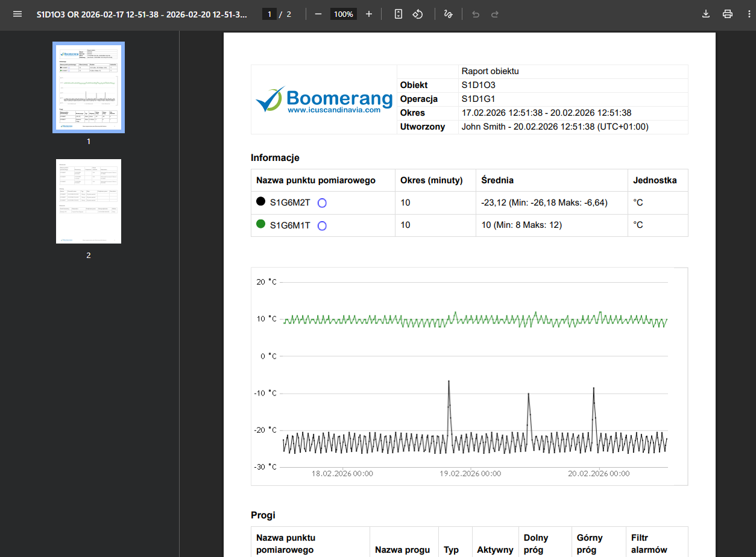
Task: Download the PDF report
Action: point(706,14)
